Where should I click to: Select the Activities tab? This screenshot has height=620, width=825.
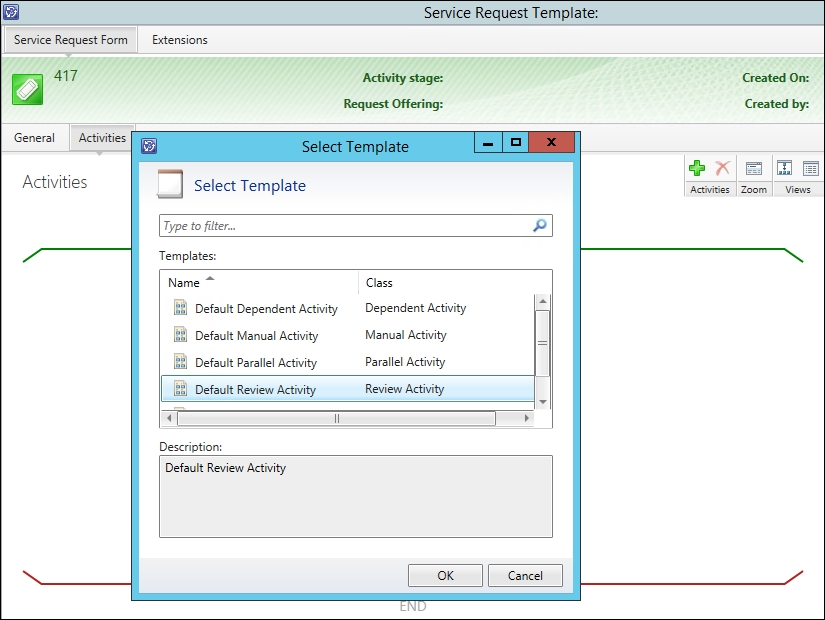pos(102,138)
